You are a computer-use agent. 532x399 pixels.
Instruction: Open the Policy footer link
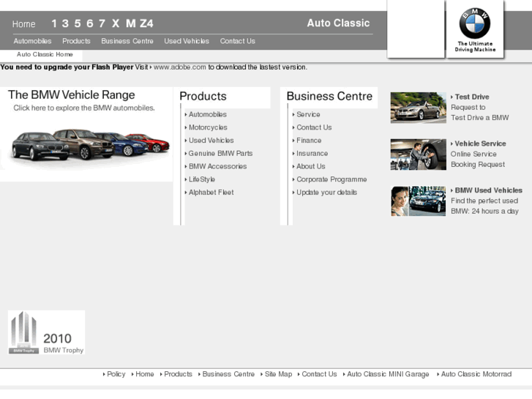tap(116, 374)
